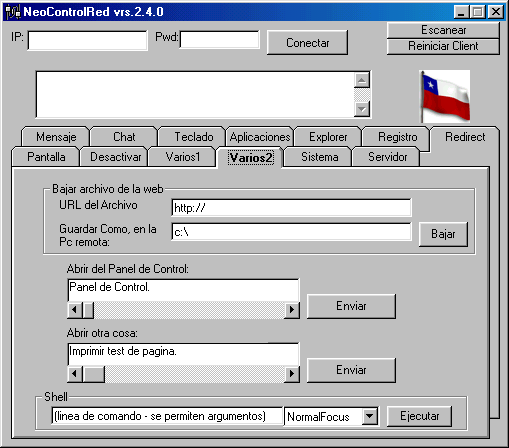
Task: Go to the Servidor tab
Action: point(387,157)
